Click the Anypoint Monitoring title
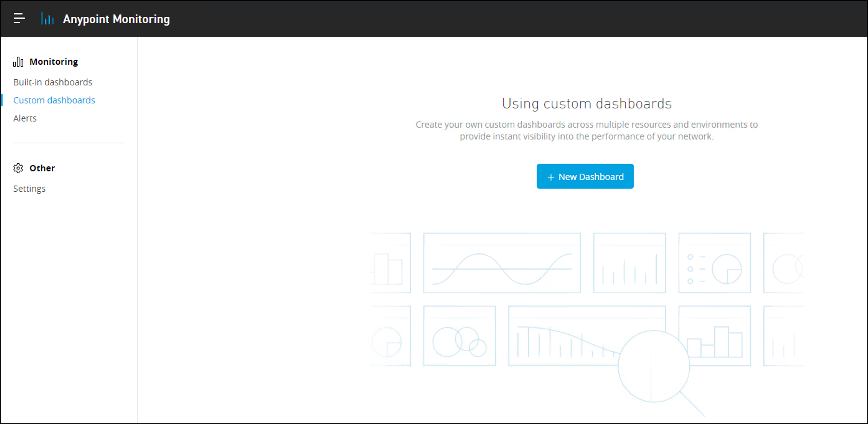This screenshot has width=868, height=424. [116, 19]
